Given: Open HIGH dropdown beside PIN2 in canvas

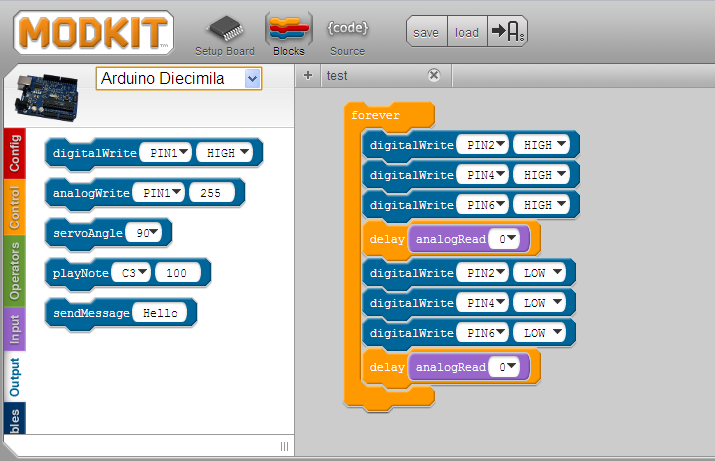Looking at the screenshot, I should (541, 145).
